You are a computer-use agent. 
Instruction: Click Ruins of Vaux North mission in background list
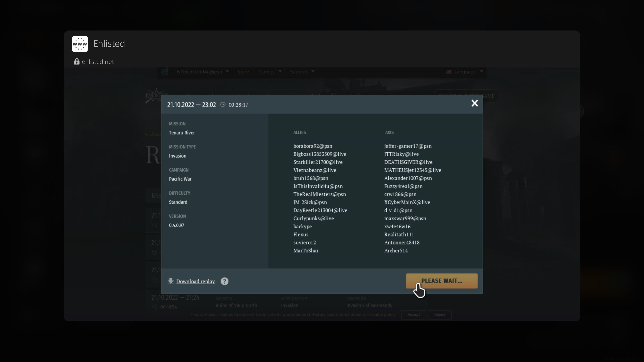click(236, 305)
